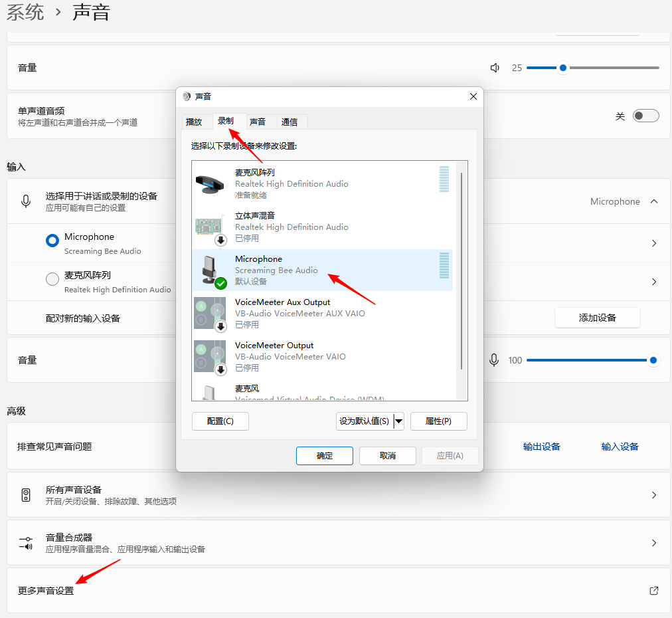The height and width of the screenshot is (618, 672).
Task: Switch to the 播放 tab
Action: point(194,122)
